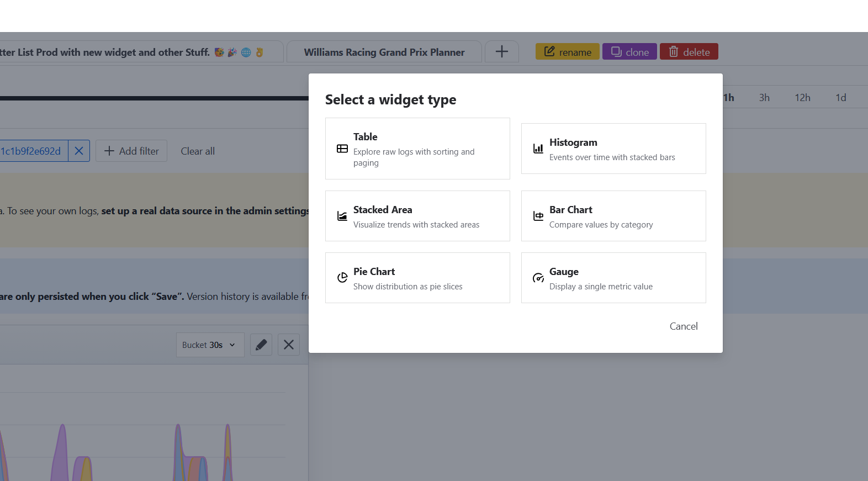Open the List Prod dashboard tab
Image resolution: width=868 pixels, height=481 pixels.
tap(133, 52)
